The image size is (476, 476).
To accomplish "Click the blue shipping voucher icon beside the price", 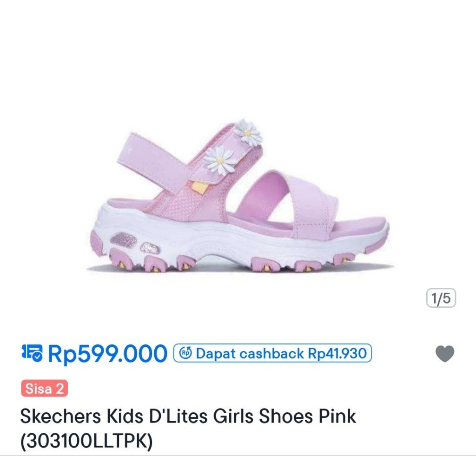I will 33,352.
